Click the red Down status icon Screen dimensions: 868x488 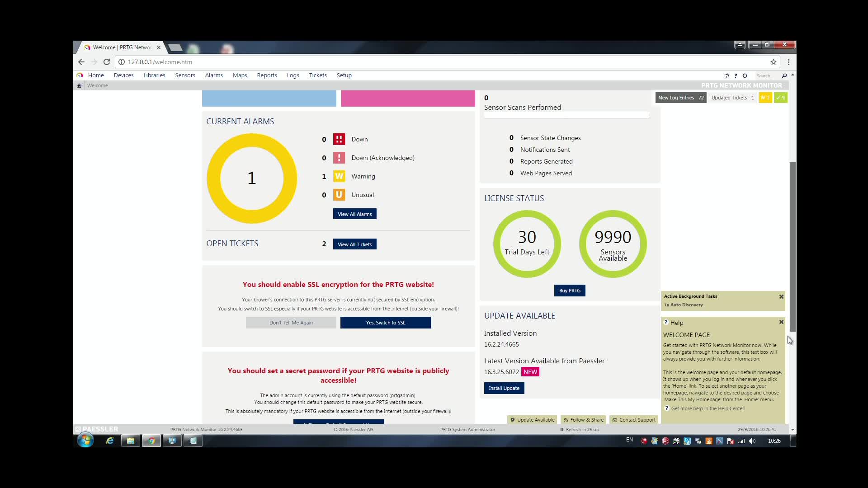click(x=339, y=139)
